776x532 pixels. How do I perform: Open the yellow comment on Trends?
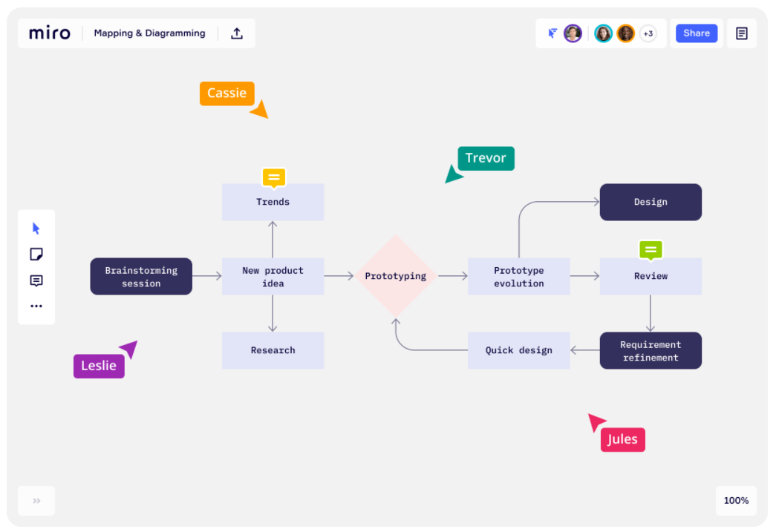coord(274,178)
